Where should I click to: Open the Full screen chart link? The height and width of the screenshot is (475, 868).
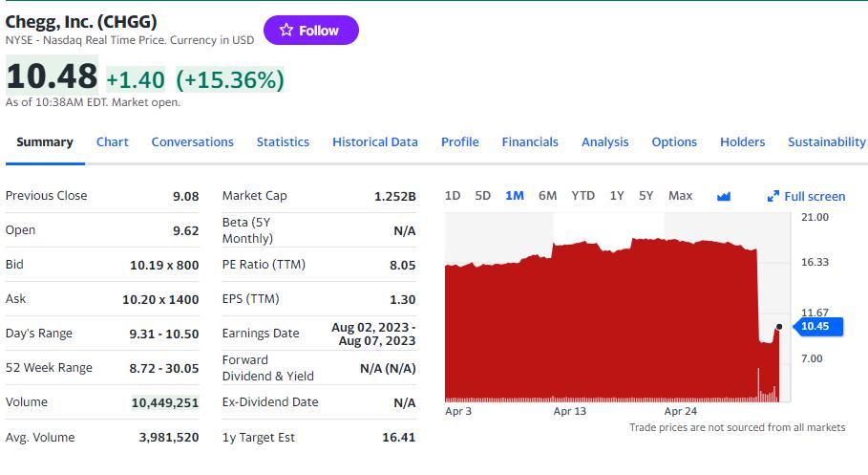(807, 196)
